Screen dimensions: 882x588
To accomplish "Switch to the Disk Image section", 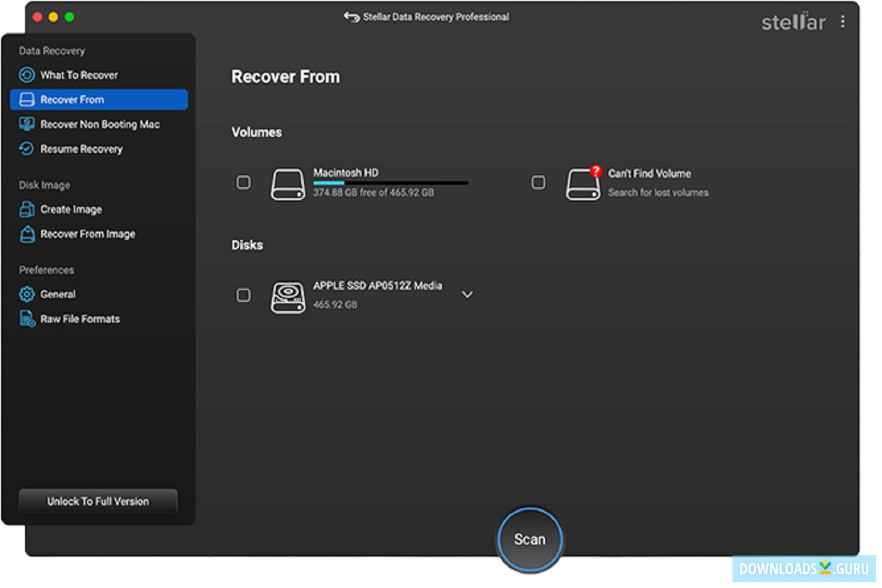I will tap(44, 185).
